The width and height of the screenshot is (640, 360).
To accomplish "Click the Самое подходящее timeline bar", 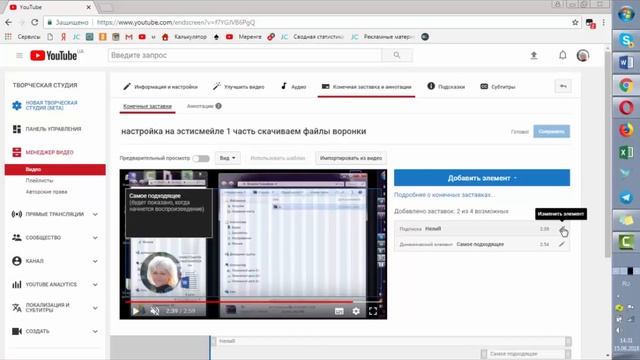I will point(526,353).
